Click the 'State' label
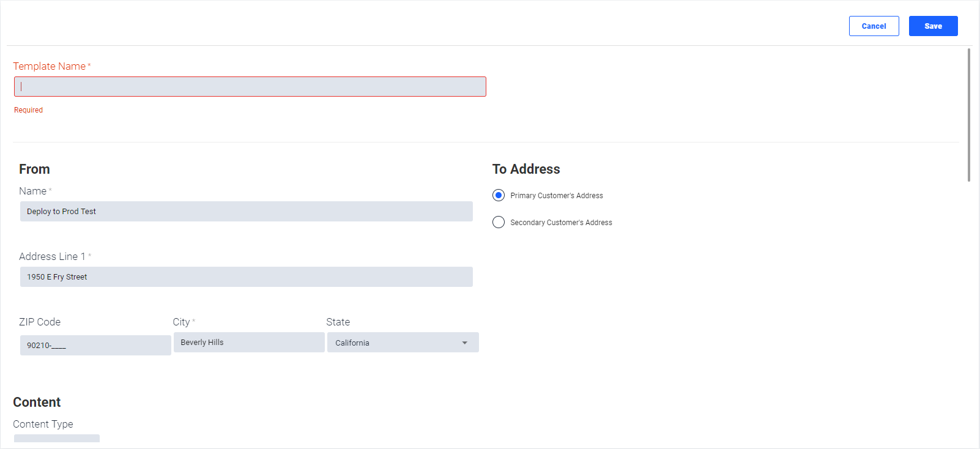The height and width of the screenshot is (449, 980). click(338, 322)
